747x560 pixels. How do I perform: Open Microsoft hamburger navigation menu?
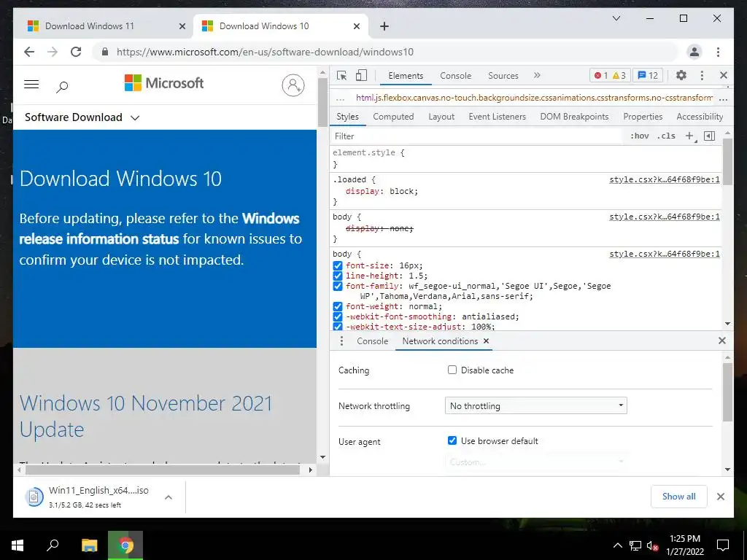point(31,85)
